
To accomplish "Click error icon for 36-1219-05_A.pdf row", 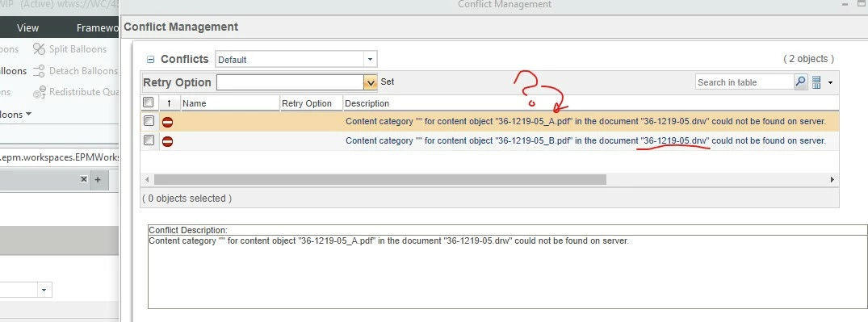I will (167, 122).
